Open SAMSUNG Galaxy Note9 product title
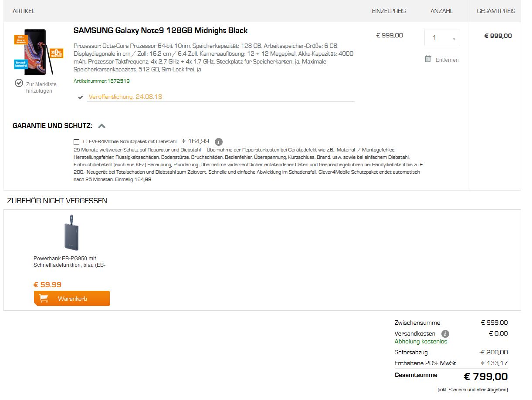The width and height of the screenshot is (532, 400). [160, 30]
